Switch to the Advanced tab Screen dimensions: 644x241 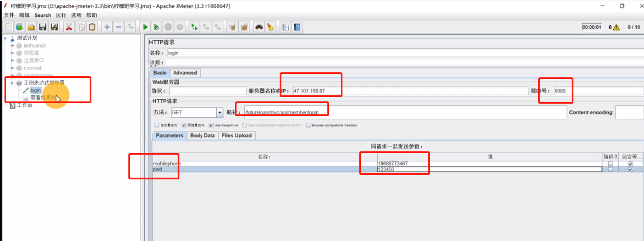tap(185, 73)
